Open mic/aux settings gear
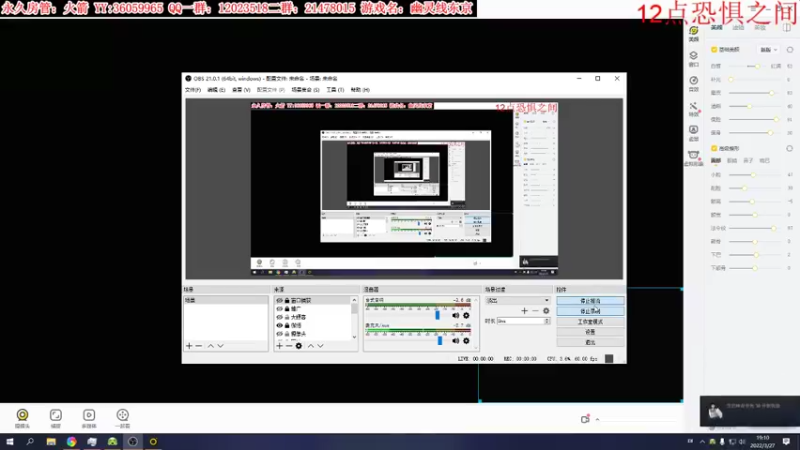Image resolution: width=800 pixels, height=450 pixels. click(x=466, y=340)
